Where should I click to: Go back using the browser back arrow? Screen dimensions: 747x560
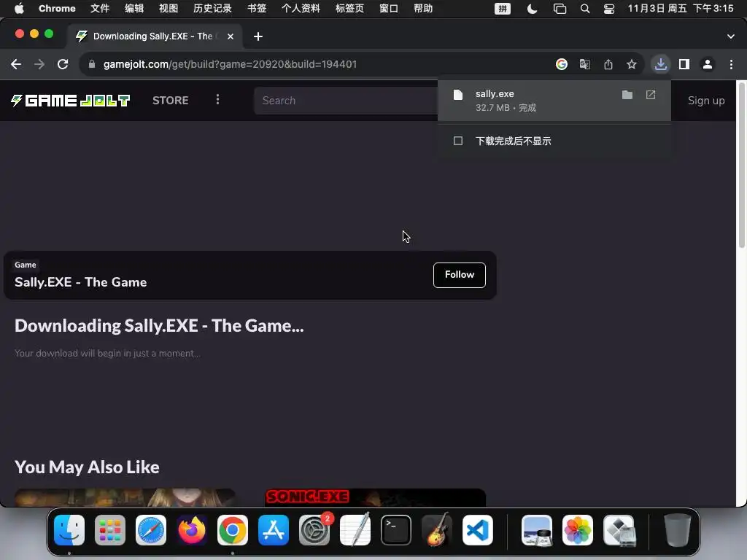point(16,64)
